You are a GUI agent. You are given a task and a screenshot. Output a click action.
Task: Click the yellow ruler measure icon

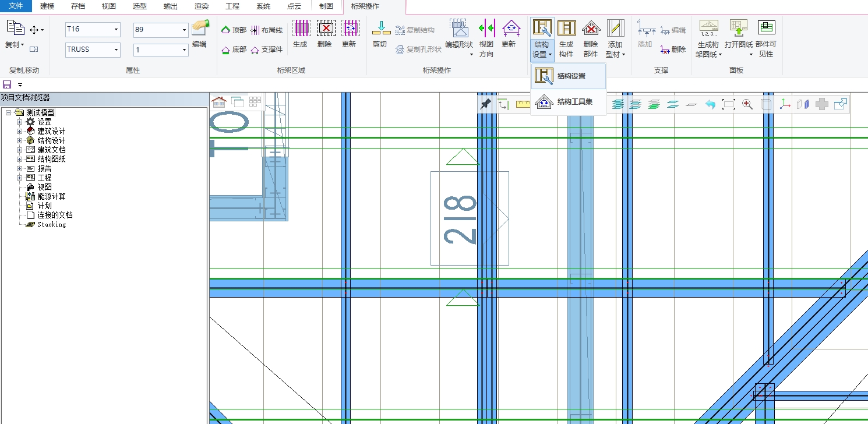523,104
